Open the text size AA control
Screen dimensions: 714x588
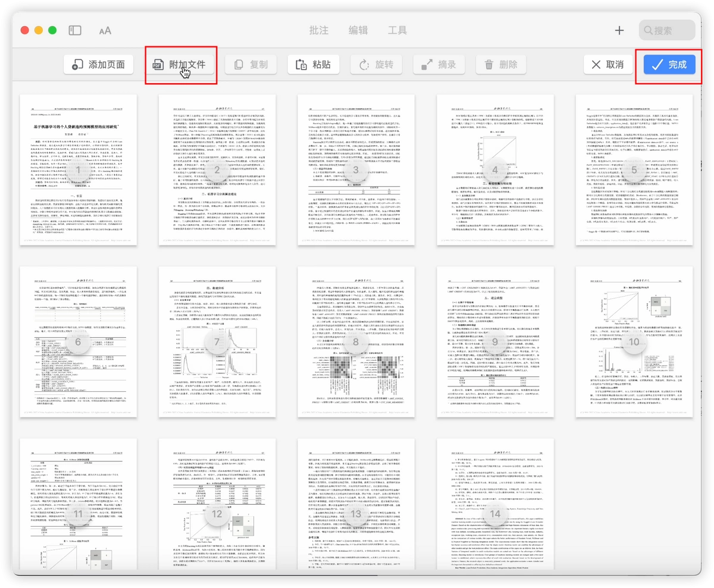[x=105, y=30]
